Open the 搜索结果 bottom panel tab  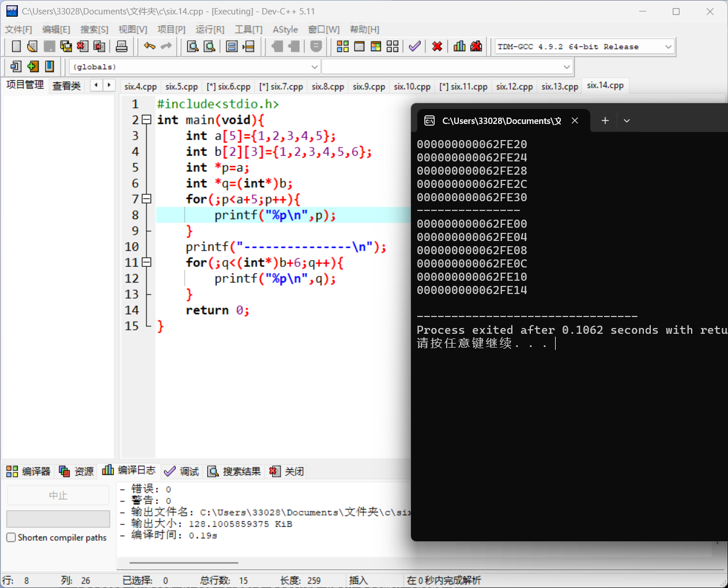234,471
